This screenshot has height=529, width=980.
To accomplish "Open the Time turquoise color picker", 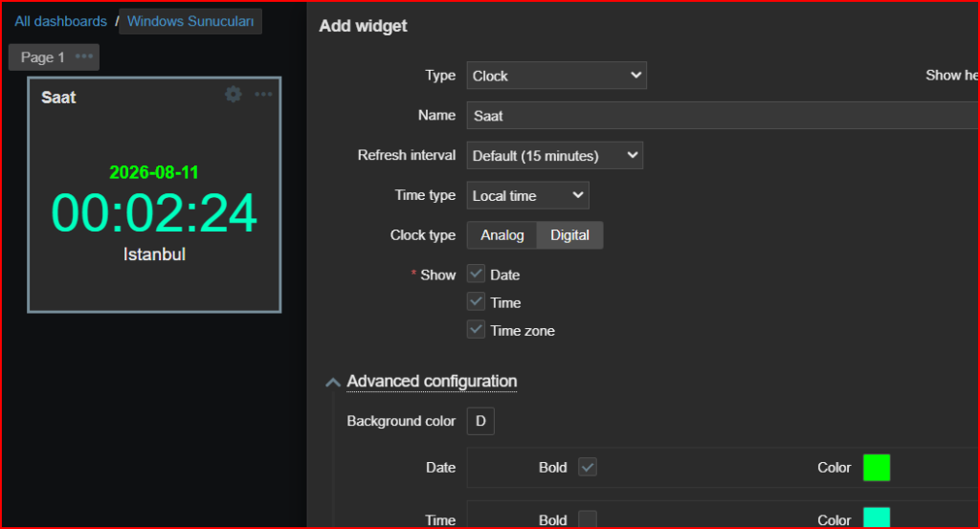I will (877, 518).
